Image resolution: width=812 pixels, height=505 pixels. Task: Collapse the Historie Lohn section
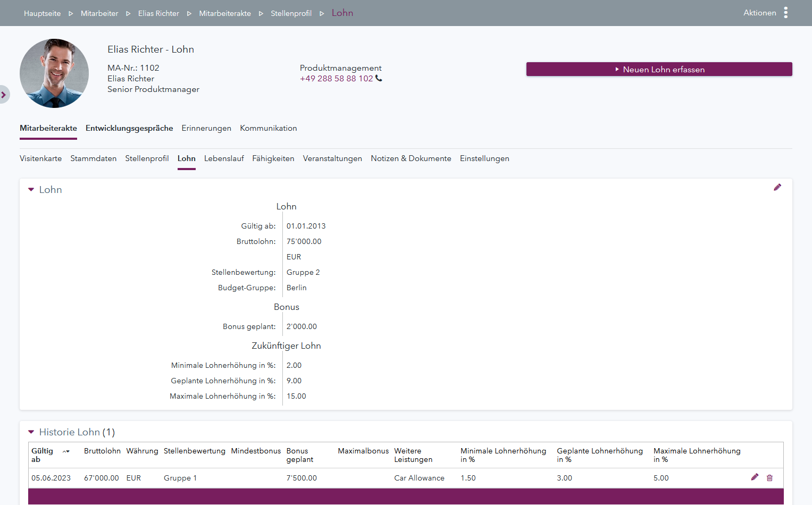coord(31,432)
